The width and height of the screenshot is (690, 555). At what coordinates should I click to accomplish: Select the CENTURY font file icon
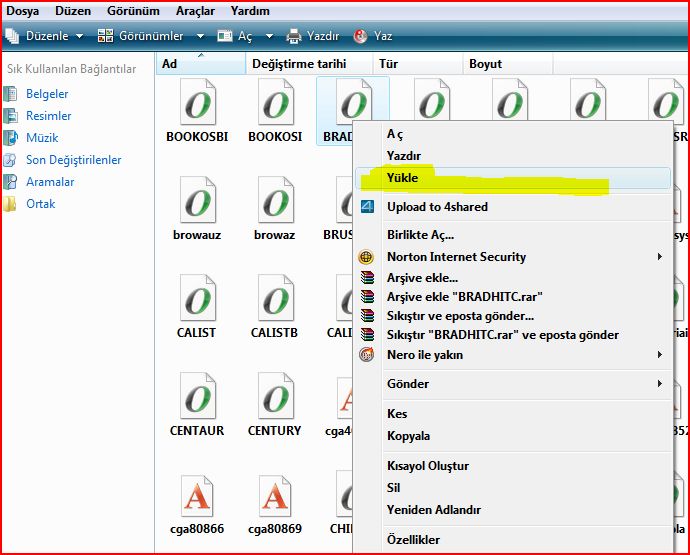[x=275, y=397]
